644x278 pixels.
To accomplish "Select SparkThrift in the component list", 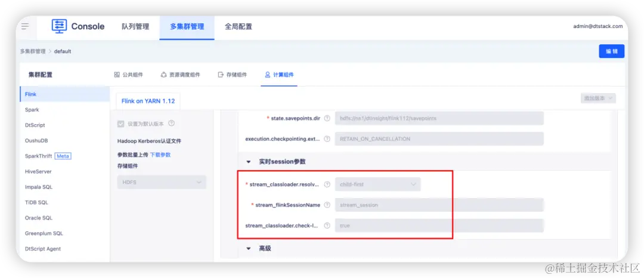I will (64, 156).
